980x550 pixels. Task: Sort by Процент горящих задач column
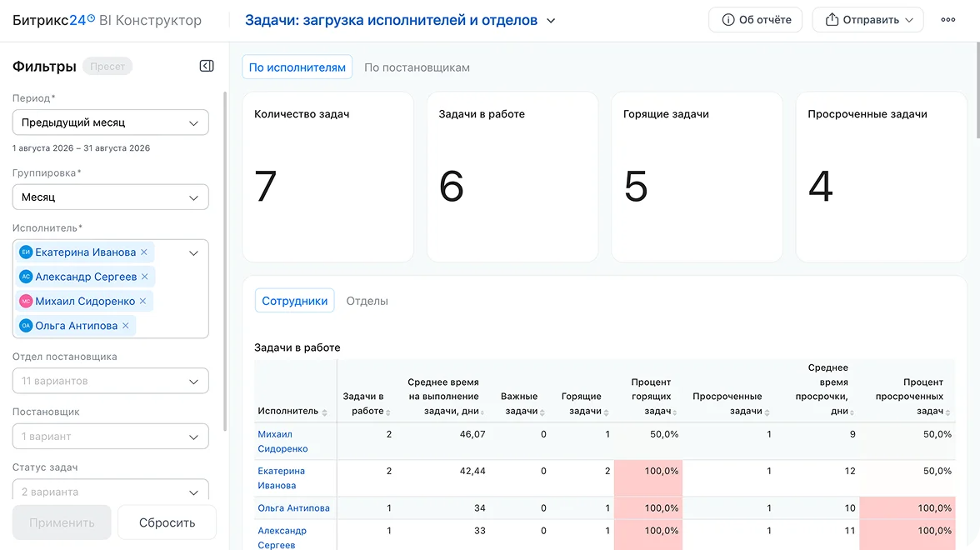coord(674,412)
